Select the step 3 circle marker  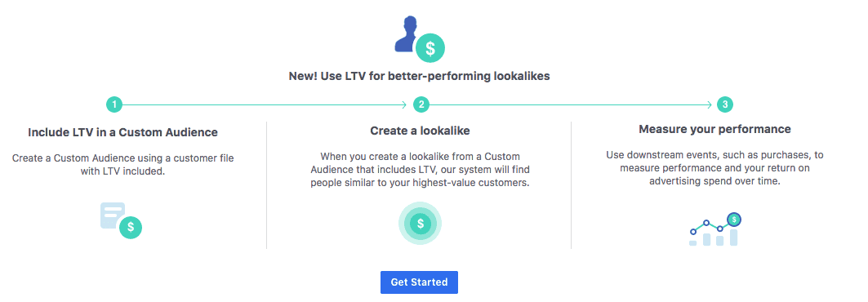click(724, 104)
